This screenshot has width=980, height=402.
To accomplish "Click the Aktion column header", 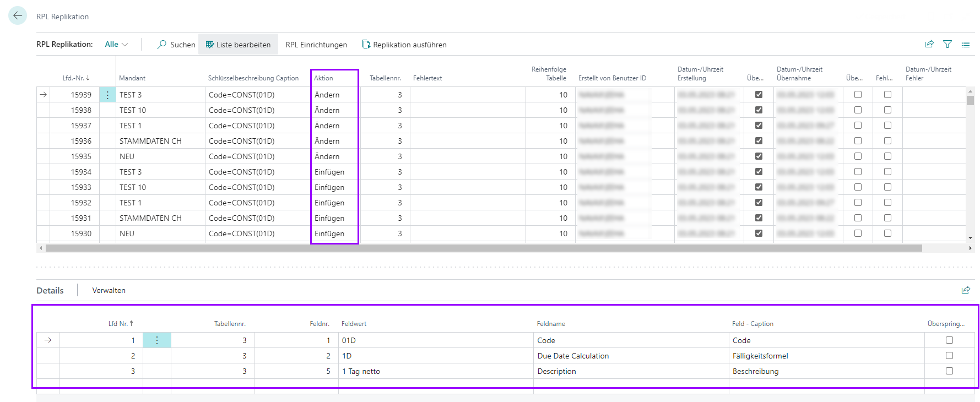I will tap(324, 78).
